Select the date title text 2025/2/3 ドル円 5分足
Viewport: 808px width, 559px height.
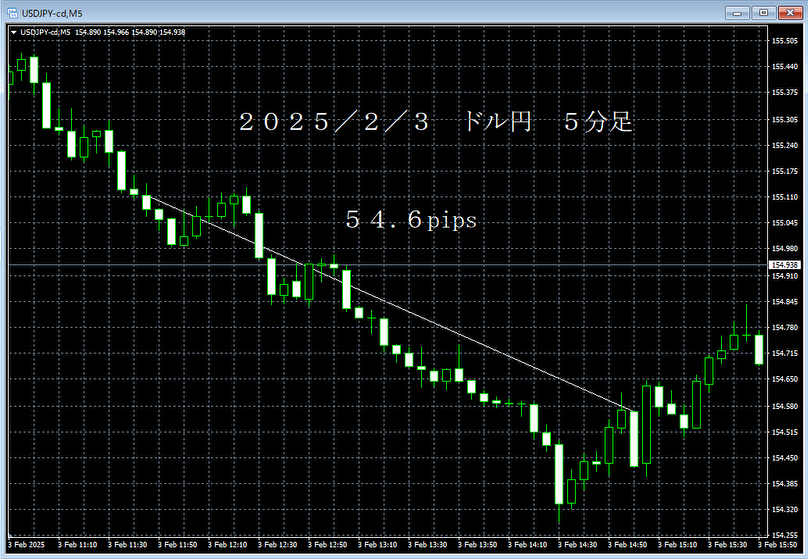(436, 122)
